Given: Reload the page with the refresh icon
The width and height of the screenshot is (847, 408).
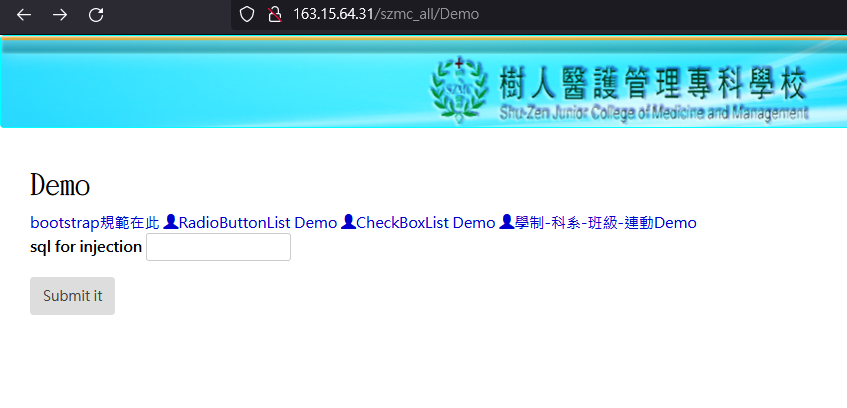Looking at the screenshot, I should pos(96,15).
